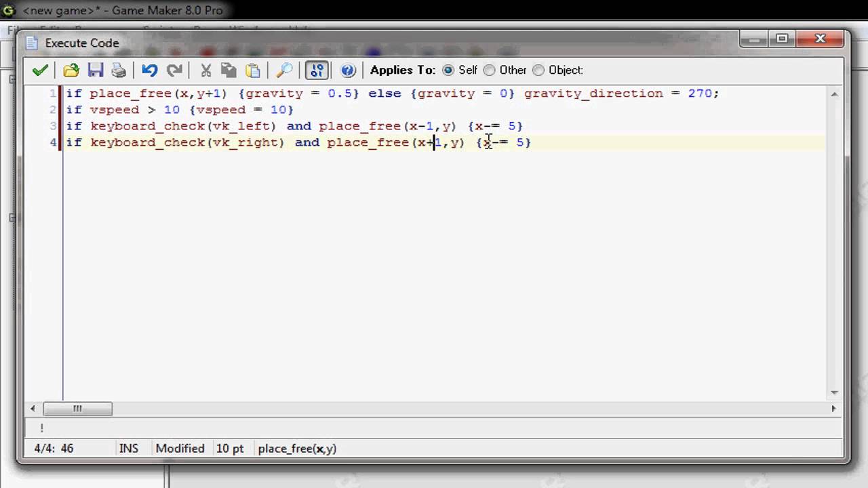Click the horizontal scrollbar thumb
This screenshot has width=868, height=488.
click(x=77, y=409)
